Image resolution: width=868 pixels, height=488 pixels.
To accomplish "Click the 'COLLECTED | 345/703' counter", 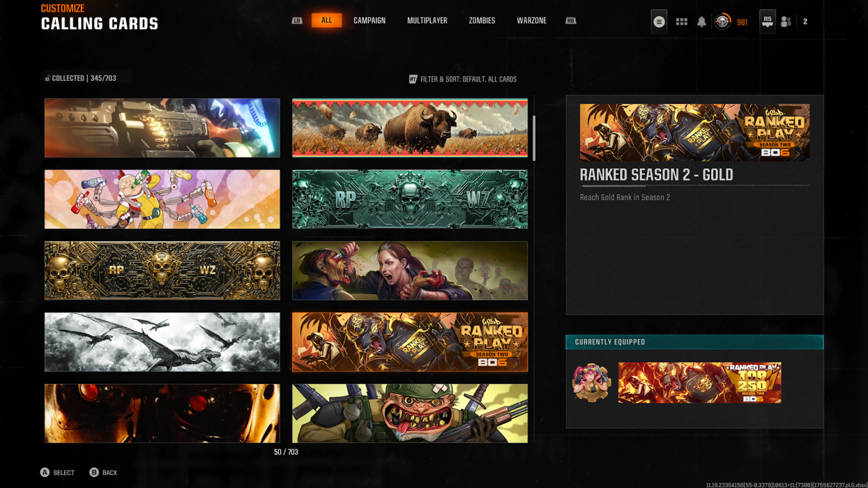I will (84, 79).
